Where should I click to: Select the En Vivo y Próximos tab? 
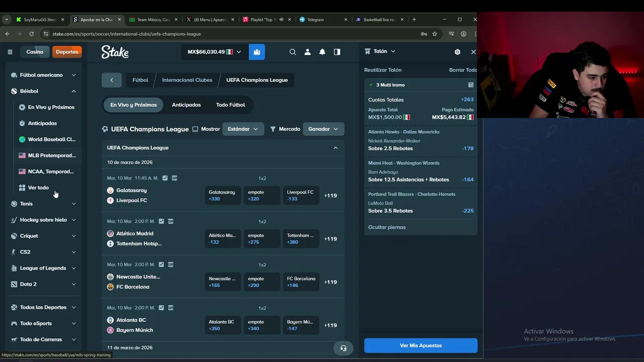point(133,105)
